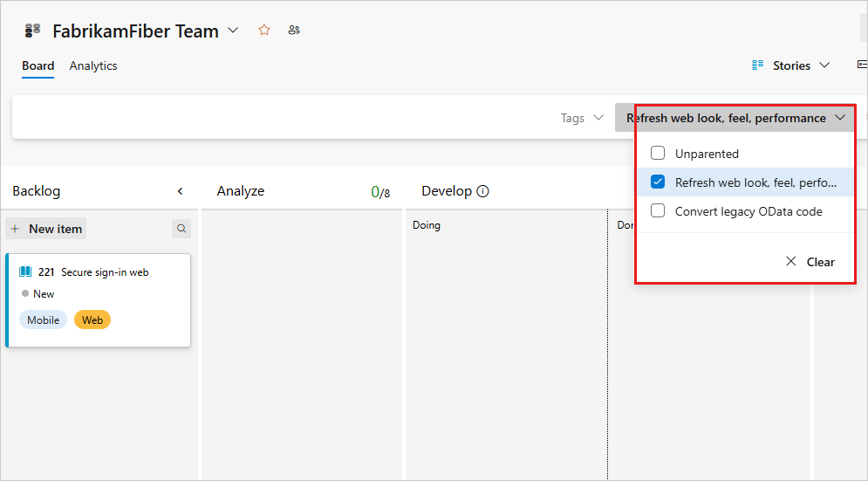The height and width of the screenshot is (481, 868).
Task: Check Convert legacy OData code option
Action: tap(658, 210)
